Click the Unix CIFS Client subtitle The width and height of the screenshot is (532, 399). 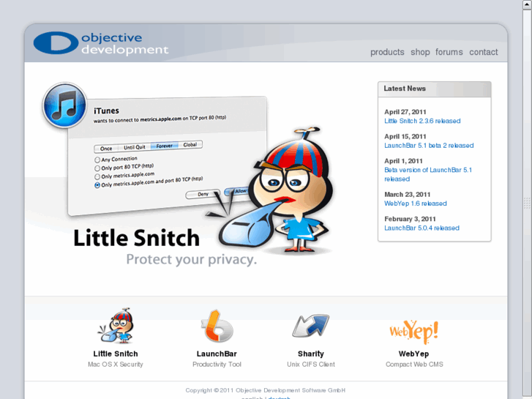311,365
